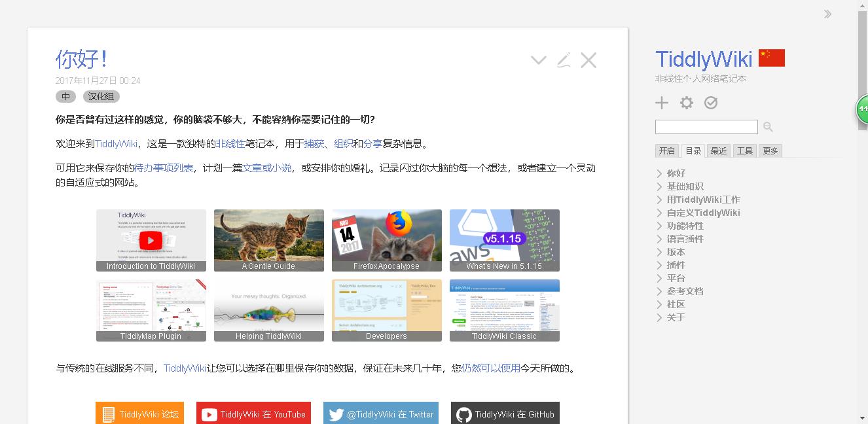Expand the 平台 contents entry
The width and height of the screenshot is (868, 424).
[660, 278]
